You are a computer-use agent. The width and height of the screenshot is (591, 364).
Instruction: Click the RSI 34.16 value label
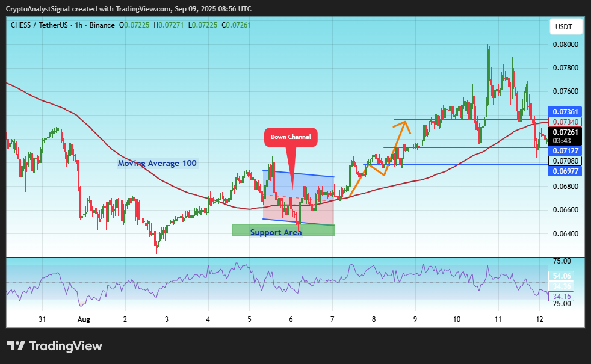562,296
